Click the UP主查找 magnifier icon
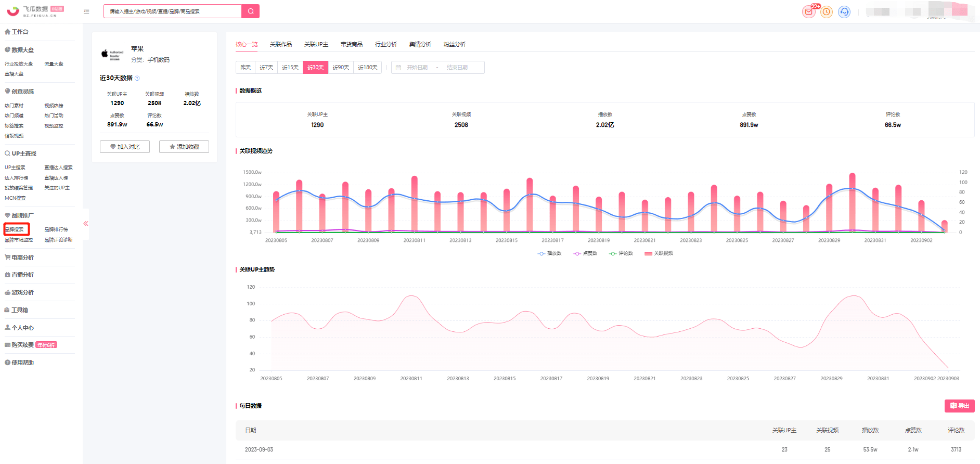 [7, 153]
